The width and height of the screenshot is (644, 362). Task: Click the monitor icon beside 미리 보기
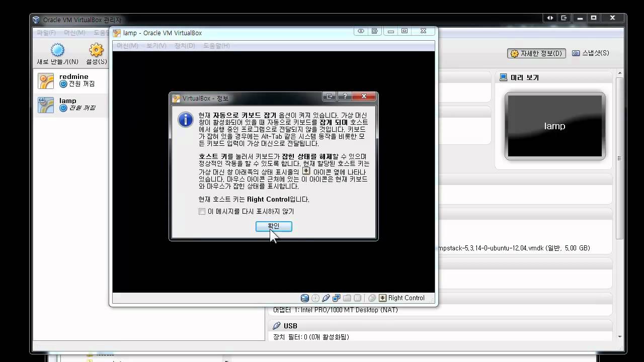[504, 77]
